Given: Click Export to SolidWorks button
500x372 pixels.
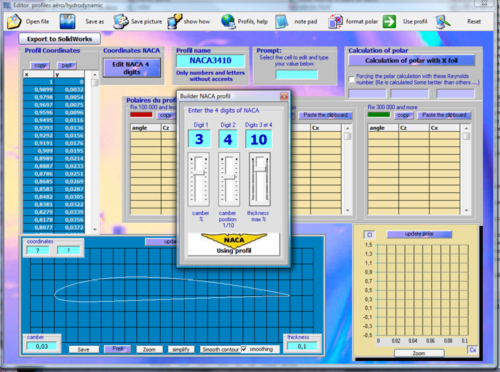Looking at the screenshot, I should (x=59, y=39).
